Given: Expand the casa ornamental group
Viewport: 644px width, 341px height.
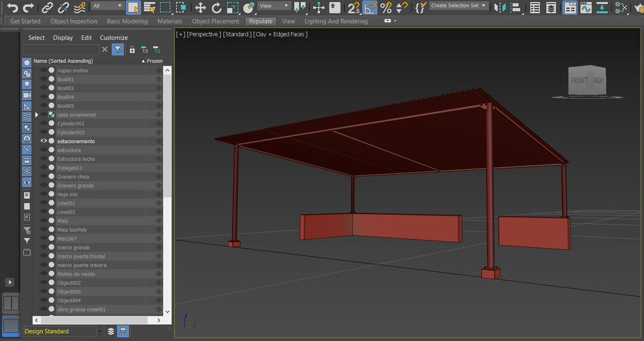Looking at the screenshot, I should [36, 115].
